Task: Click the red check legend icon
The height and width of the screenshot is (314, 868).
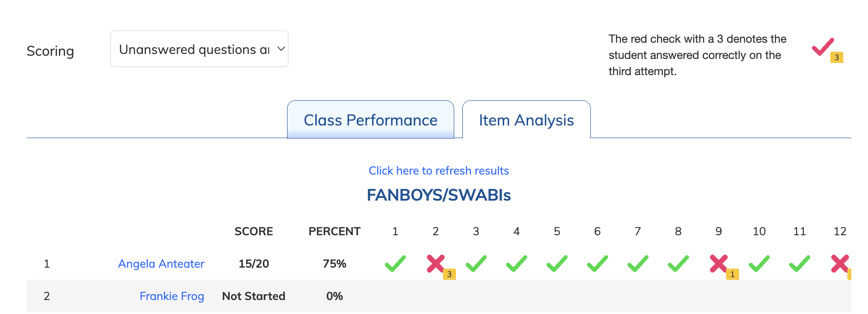Action: [823, 47]
